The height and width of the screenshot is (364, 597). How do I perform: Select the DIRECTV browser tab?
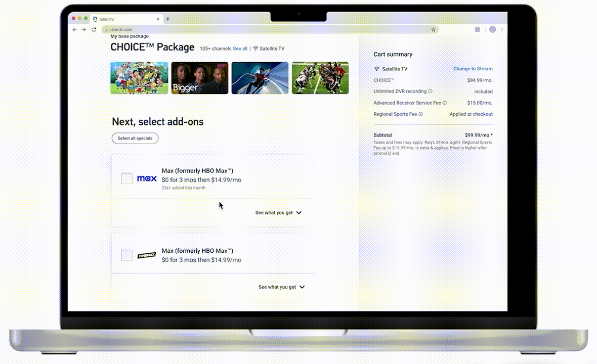[125, 19]
